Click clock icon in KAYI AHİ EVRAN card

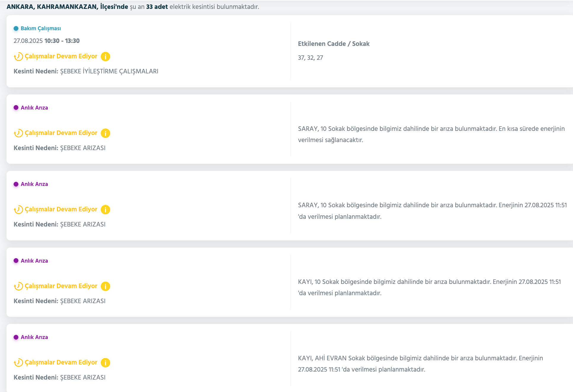(x=18, y=362)
